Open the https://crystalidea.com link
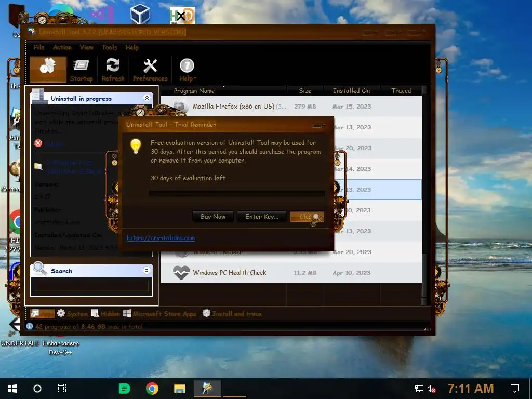532x399 pixels. 161,238
